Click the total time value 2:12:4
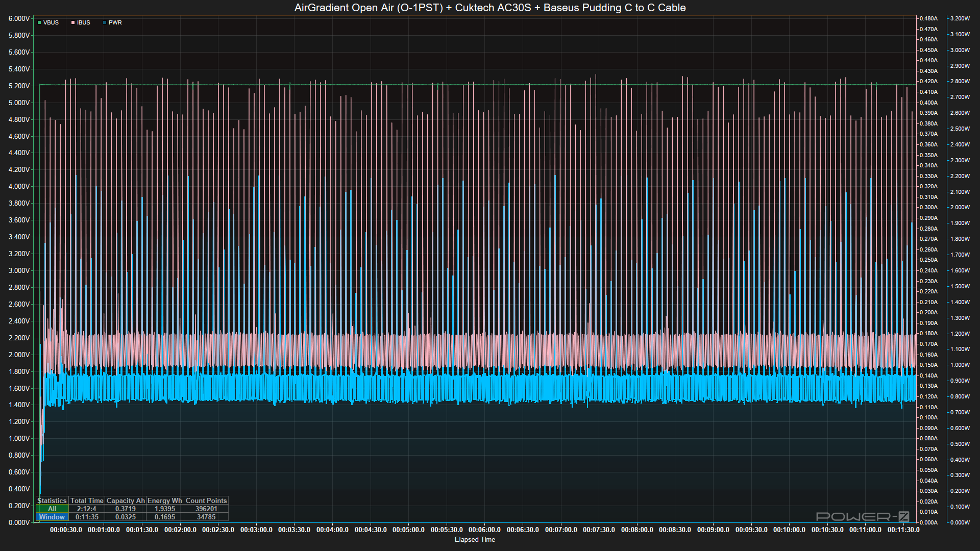980x551 pixels. pos(87,509)
